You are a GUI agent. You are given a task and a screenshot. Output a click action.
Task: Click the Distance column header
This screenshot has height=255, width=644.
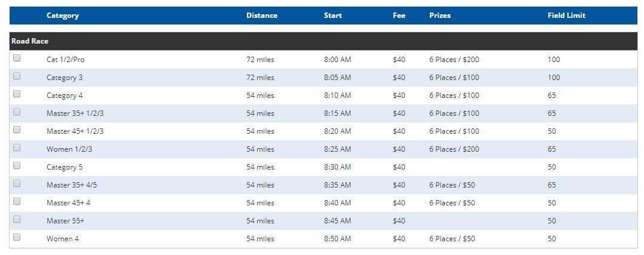pos(262,16)
